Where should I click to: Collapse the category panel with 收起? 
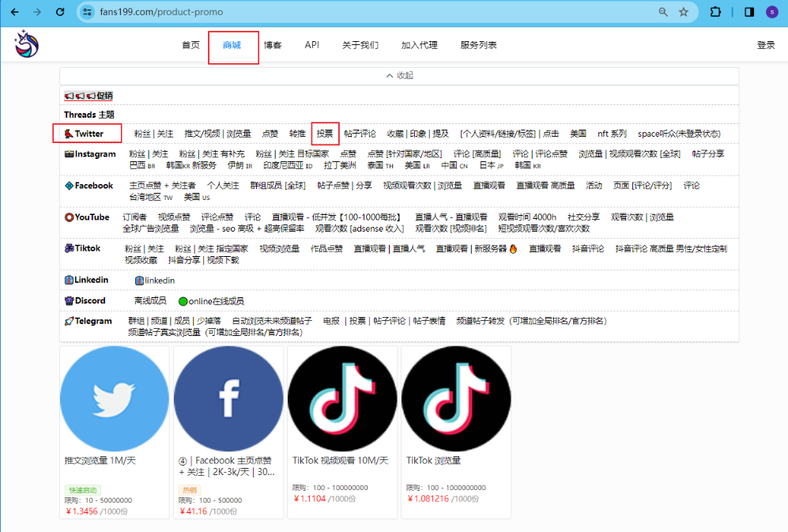point(399,75)
